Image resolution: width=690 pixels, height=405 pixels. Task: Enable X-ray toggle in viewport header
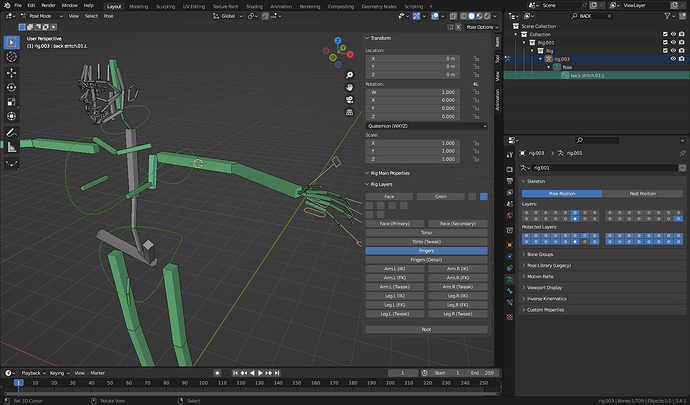(x=453, y=16)
